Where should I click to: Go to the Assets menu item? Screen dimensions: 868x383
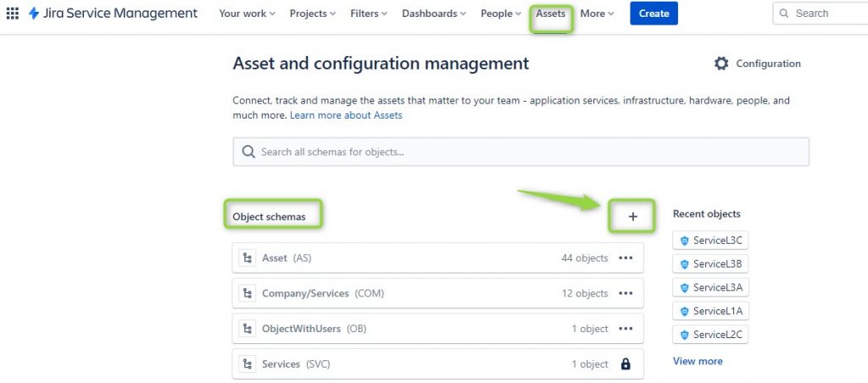pyautogui.click(x=551, y=14)
